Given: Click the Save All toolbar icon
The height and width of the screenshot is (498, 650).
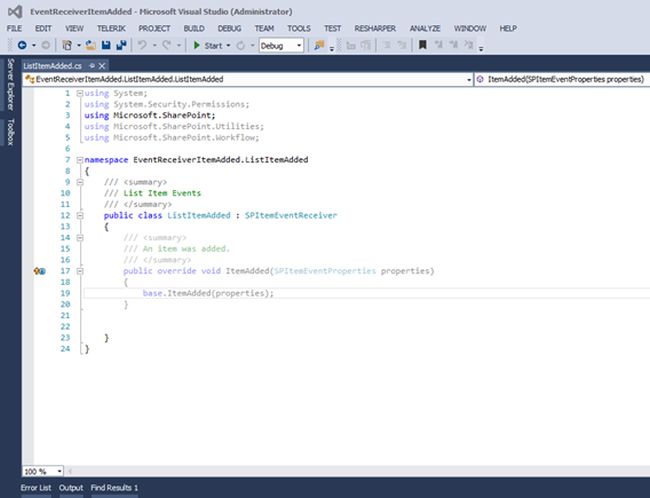Looking at the screenshot, I should click(x=120, y=45).
